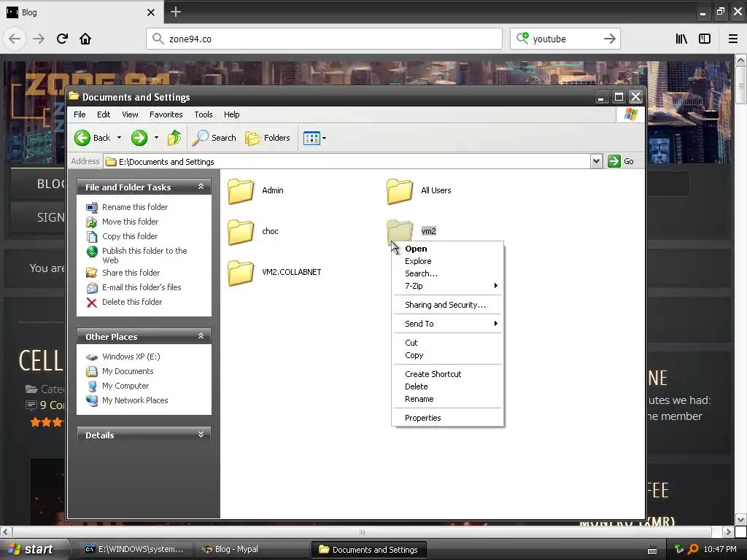747x560 pixels.
Task: Click Delete this folder red X icon
Action: click(91, 303)
